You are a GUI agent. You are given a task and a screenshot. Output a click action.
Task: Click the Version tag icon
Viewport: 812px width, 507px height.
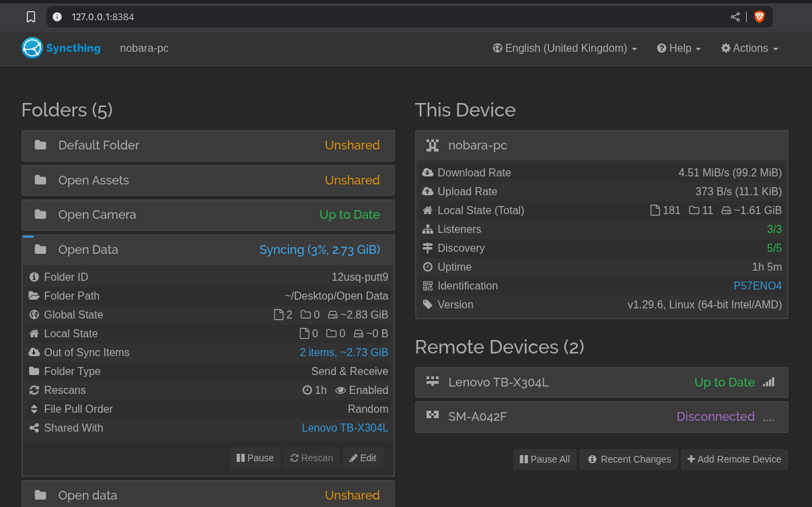[428, 304]
